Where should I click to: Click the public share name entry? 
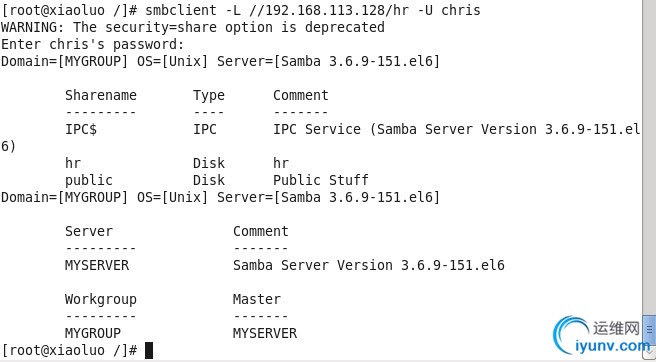tap(89, 180)
